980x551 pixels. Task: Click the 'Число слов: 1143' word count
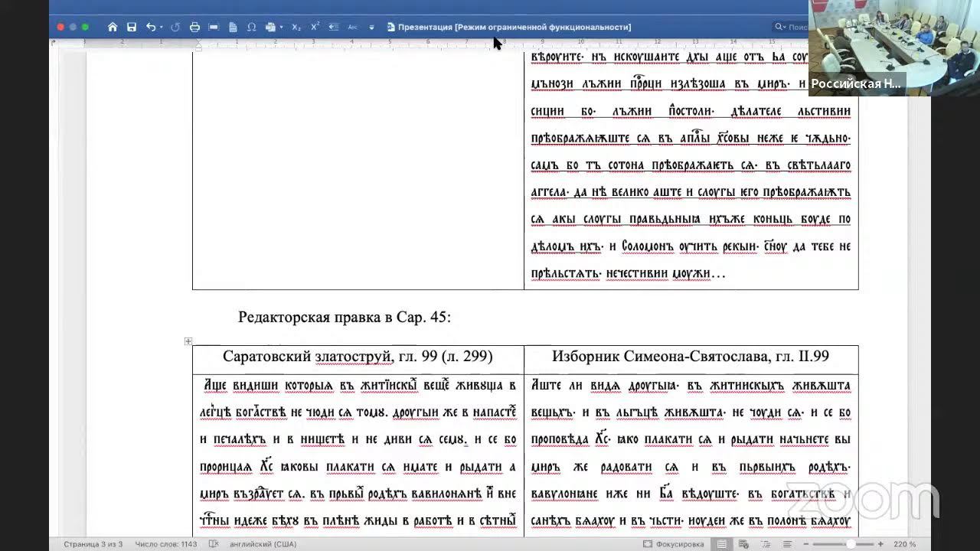click(166, 544)
